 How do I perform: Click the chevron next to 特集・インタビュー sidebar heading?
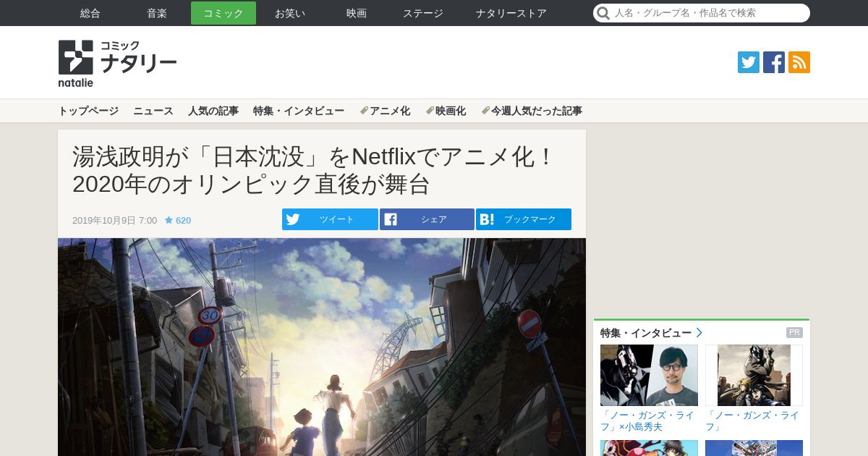click(699, 333)
